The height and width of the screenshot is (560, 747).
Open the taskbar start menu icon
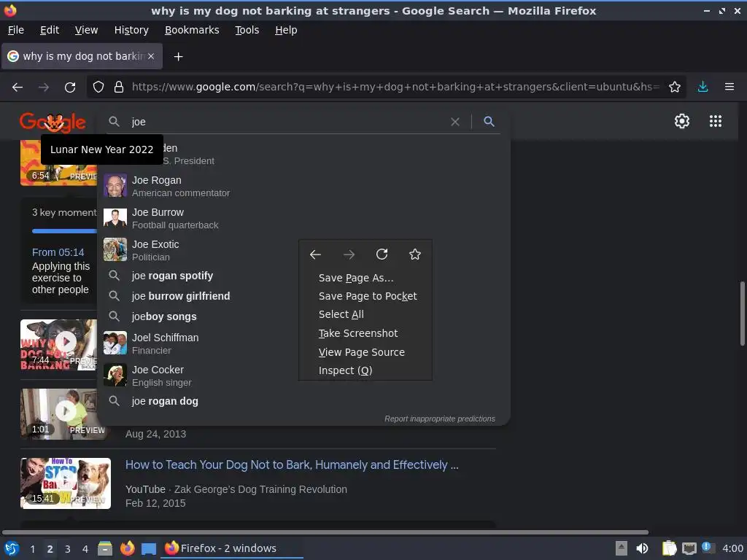pos(11,548)
